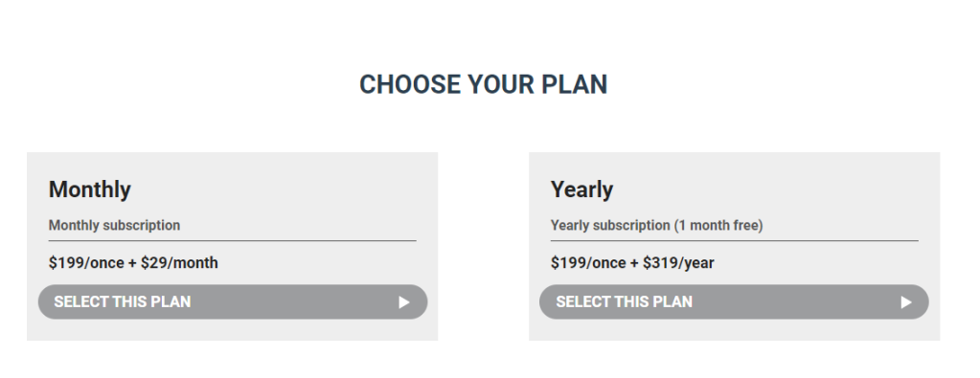Click '$199/once' in the Monthly card

tap(86, 263)
